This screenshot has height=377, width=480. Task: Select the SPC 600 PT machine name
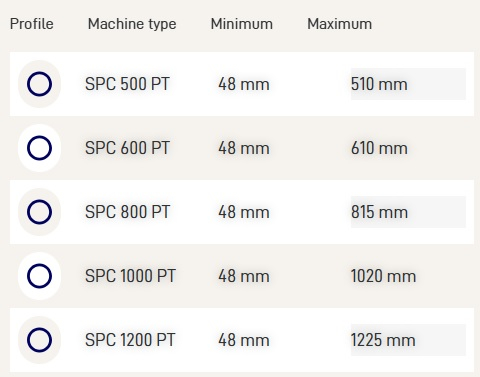127,148
